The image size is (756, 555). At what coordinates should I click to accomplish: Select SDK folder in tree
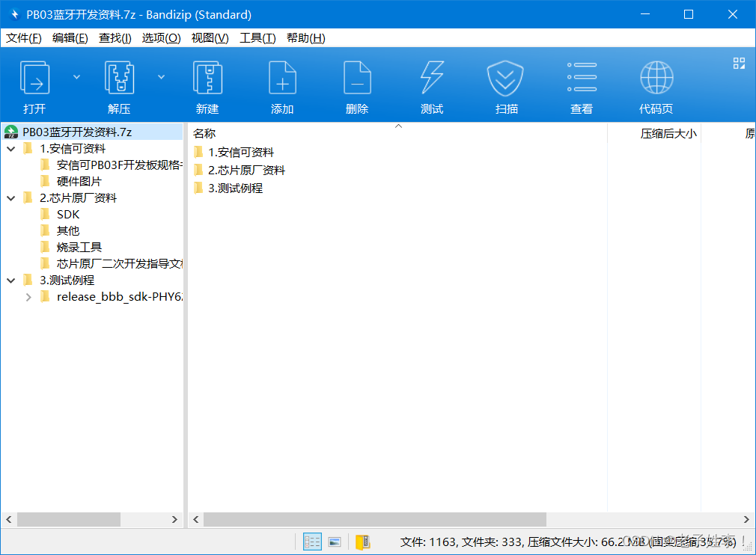(x=68, y=215)
